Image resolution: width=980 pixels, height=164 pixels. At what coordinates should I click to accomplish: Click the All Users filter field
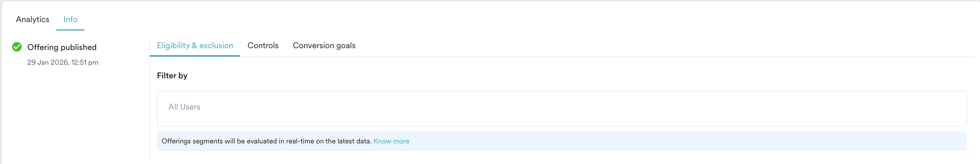click(562, 108)
